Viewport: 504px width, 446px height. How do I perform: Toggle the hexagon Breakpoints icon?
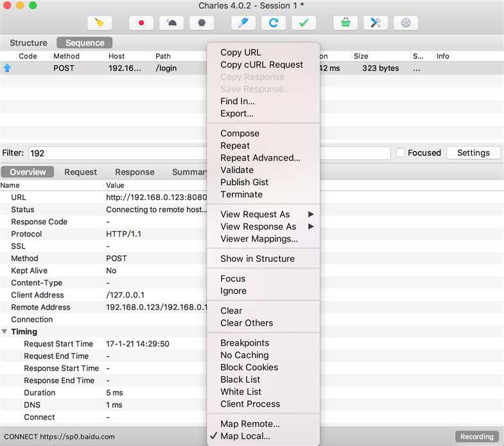[x=202, y=23]
